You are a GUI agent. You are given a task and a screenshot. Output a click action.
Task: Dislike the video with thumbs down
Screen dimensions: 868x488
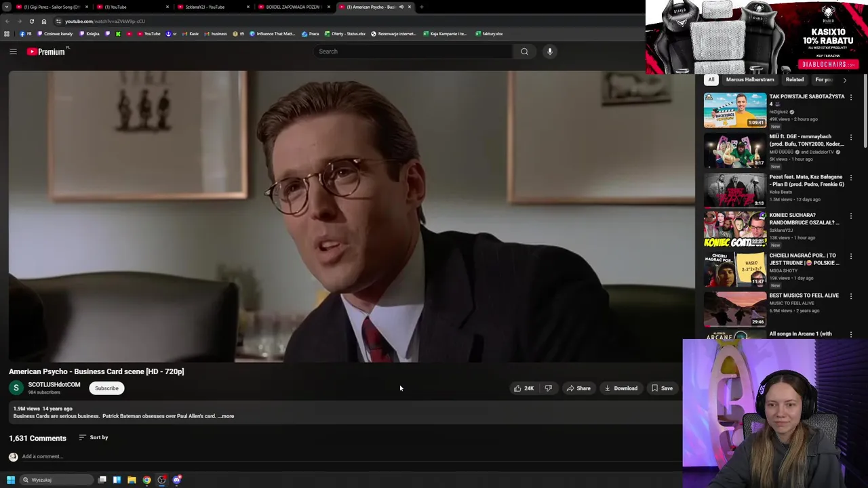pyautogui.click(x=548, y=388)
